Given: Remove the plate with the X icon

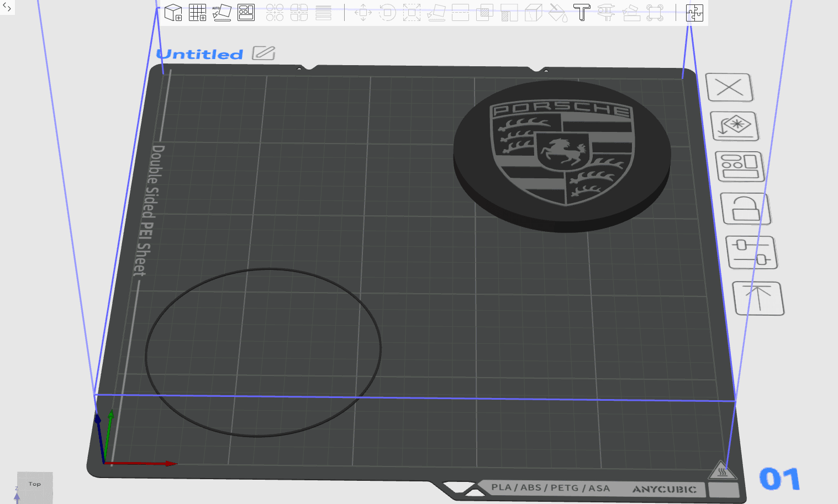Looking at the screenshot, I should (730, 87).
